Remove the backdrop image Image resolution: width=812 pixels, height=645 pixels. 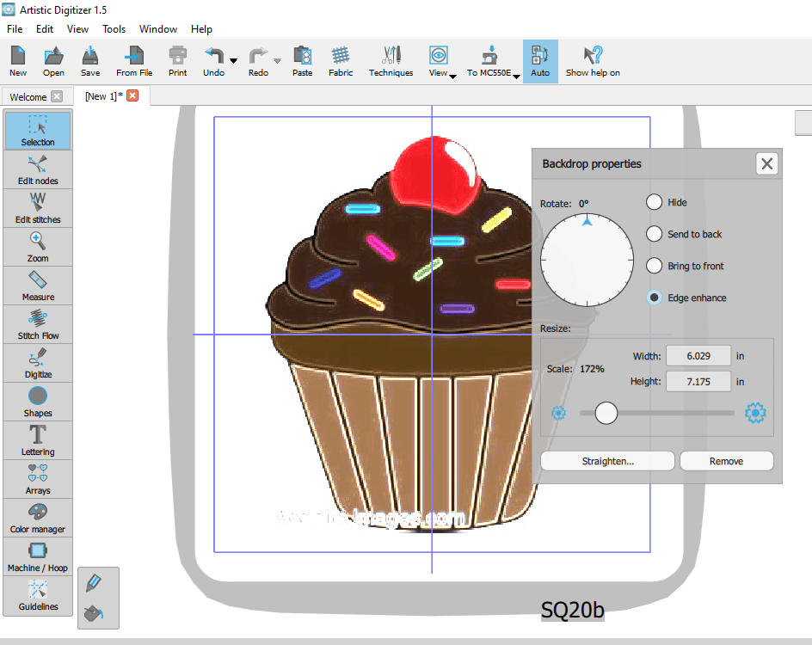tap(726, 460)
